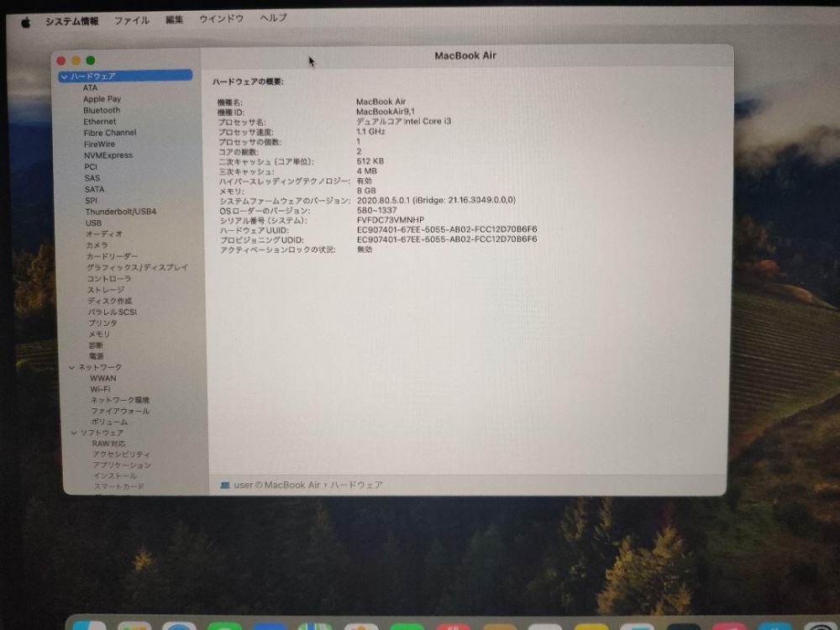Open the Apple menu

pos(25,23)
